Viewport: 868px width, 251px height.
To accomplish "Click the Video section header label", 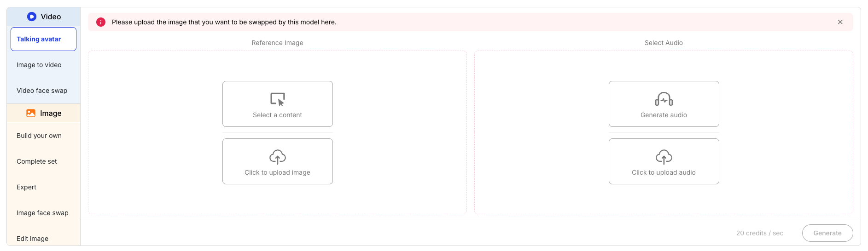I will 51,17.
